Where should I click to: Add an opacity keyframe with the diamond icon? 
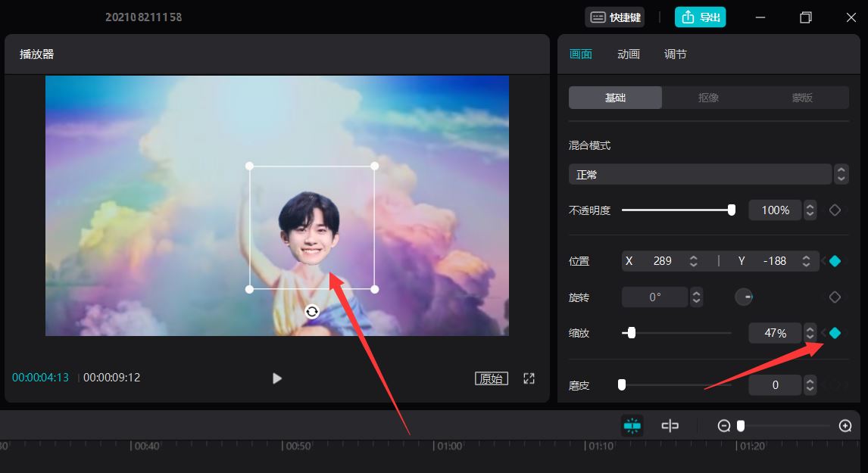[835, 210]
